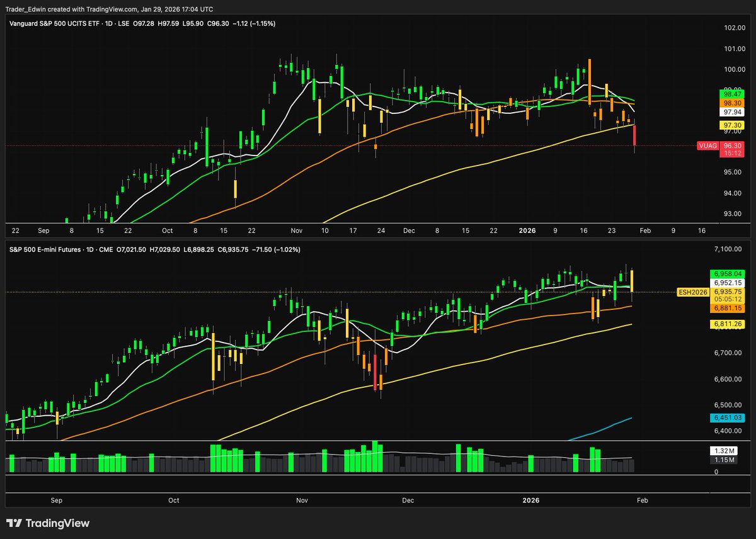Select the white 6,952.15 price tag
This screenshot has width=756, height=539.
tap(726, 283)
